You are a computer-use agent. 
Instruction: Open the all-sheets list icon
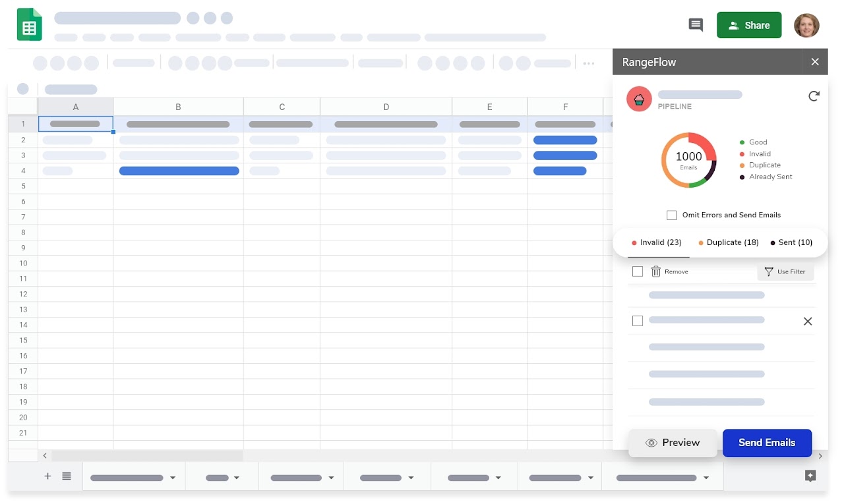tap(67, 476)
